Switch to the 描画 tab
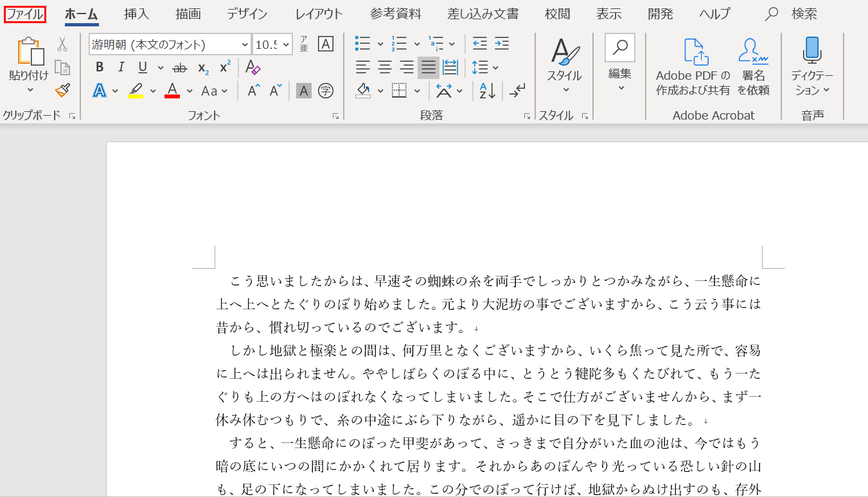The width and height of the screenshot is (868, 497). click(188, 14)
